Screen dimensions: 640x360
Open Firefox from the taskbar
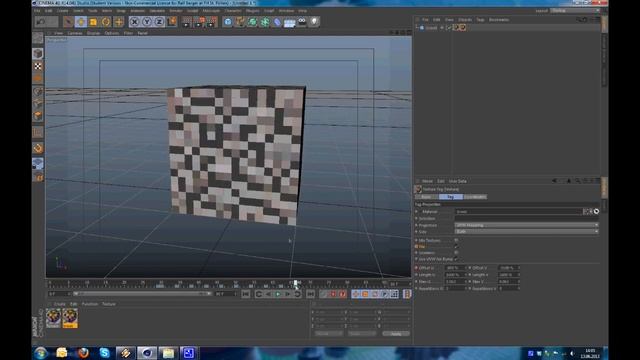83,353
